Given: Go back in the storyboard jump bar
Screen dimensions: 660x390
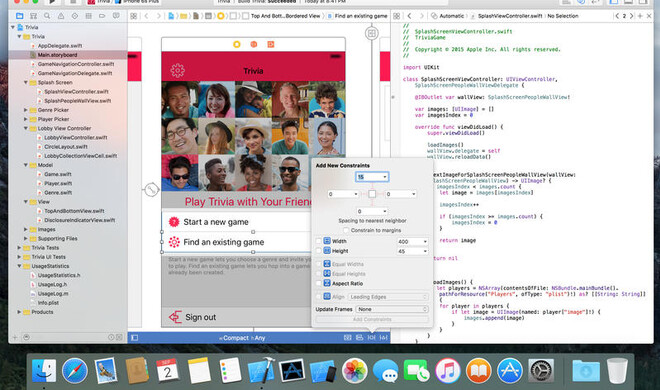Looking at the screenshot, I should coord(146,16).
